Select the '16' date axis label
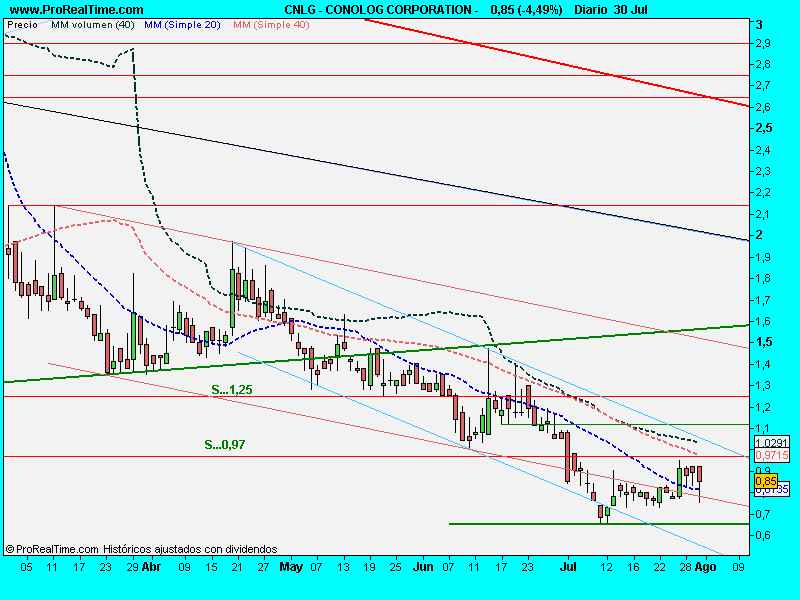This screenshot has height=600, width=800. pos(633,567)
